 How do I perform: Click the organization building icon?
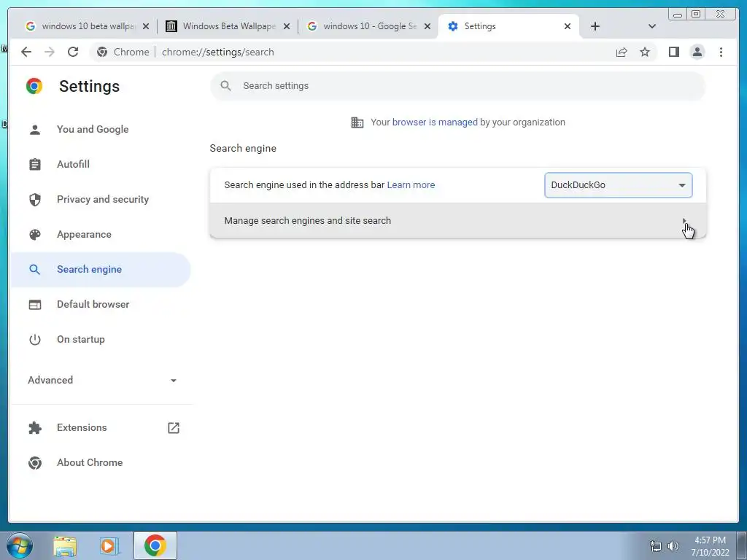[357, 122]
